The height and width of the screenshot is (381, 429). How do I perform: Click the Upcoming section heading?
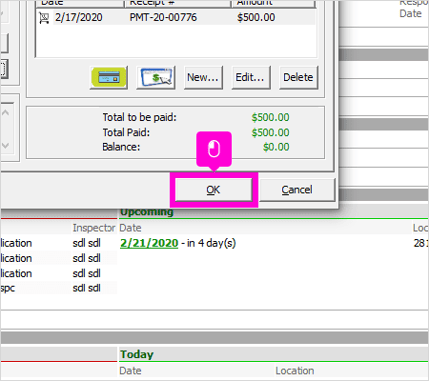coord(147,212)
